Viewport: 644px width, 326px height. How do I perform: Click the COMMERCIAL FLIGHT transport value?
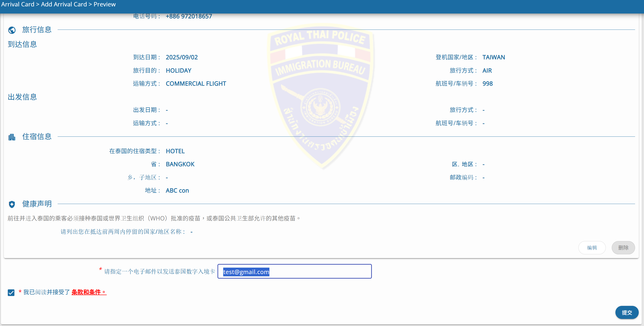pyautogui.click(x=196, y=84)
